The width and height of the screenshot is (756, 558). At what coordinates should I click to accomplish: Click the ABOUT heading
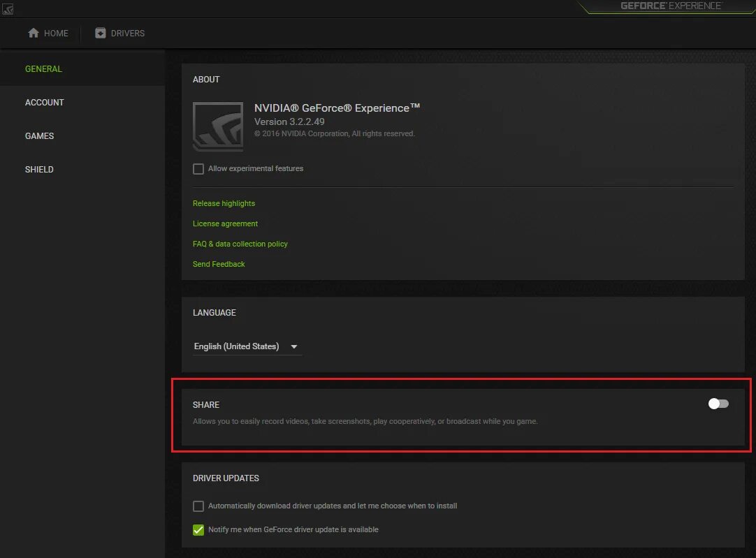[x=206, y=80]
